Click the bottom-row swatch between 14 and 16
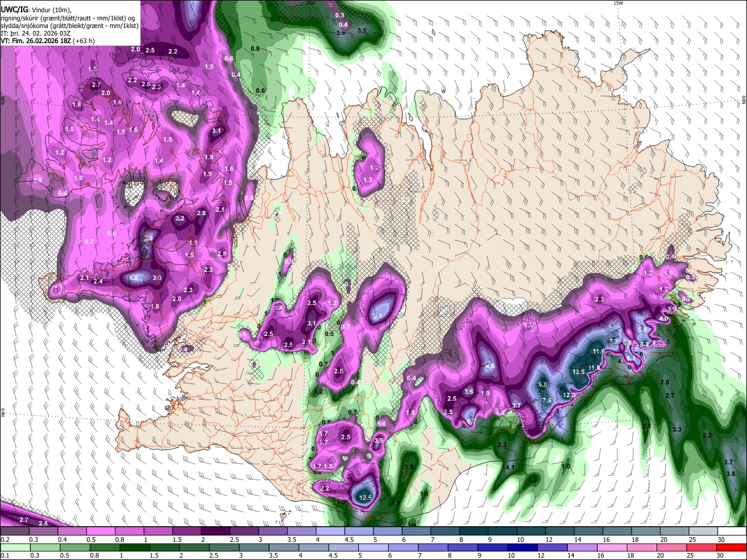Image resolution: width=747 pixels, height=560 pixels. (x=584, y=547)
